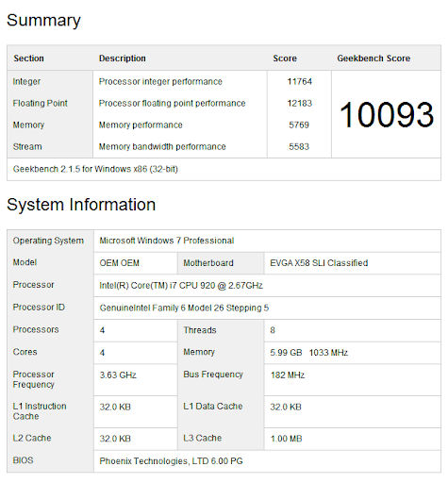Select the '3.63 GHz' frequency value

click(x=118, y=375)
